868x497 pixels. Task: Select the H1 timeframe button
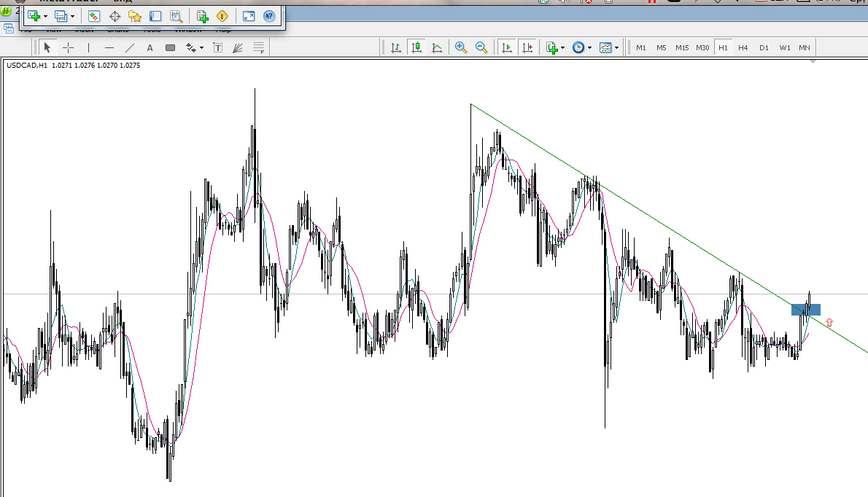click(723, 47)
